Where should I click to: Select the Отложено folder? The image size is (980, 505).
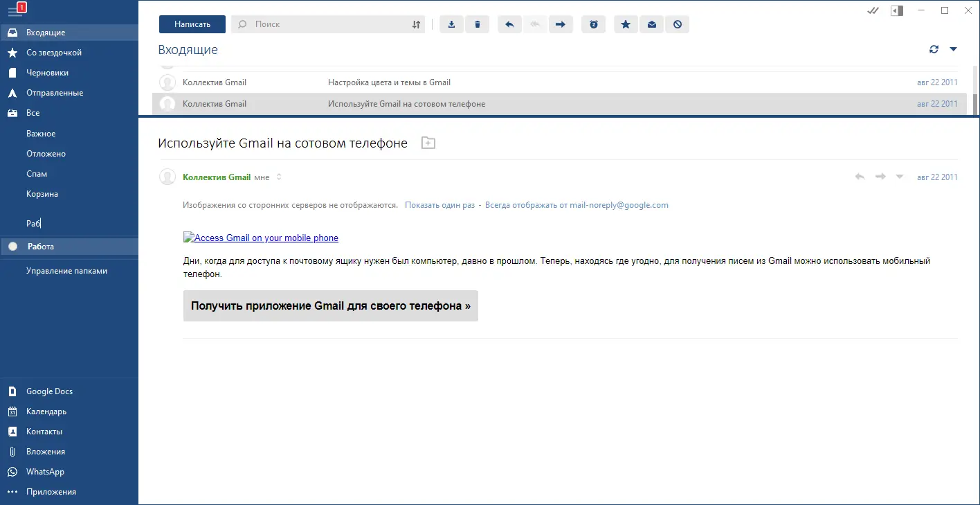click(x=69, y=154)
